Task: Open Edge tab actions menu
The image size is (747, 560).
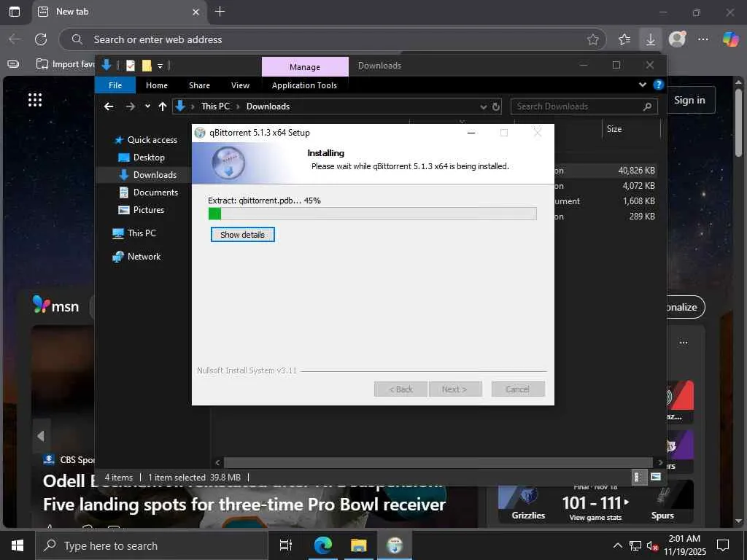Action: click(x=15, y=12)
